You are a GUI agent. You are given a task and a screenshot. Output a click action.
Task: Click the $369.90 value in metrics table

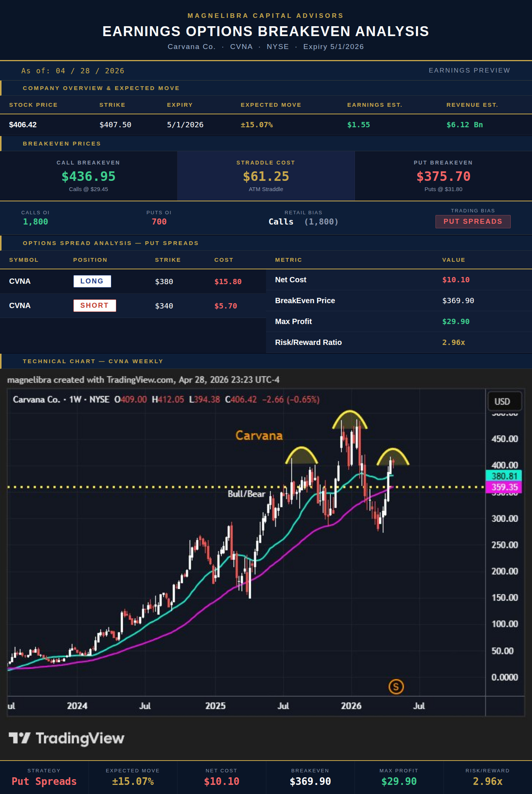coord(458,301)
